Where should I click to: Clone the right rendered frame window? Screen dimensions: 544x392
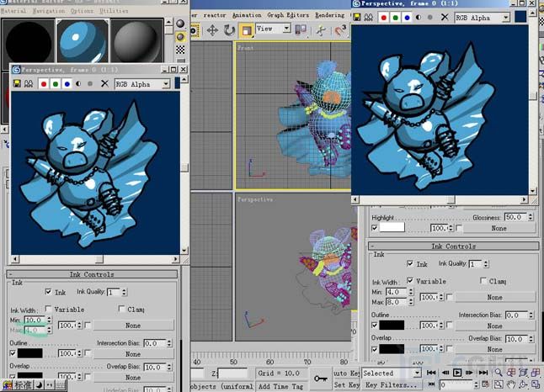pos(369,17)
